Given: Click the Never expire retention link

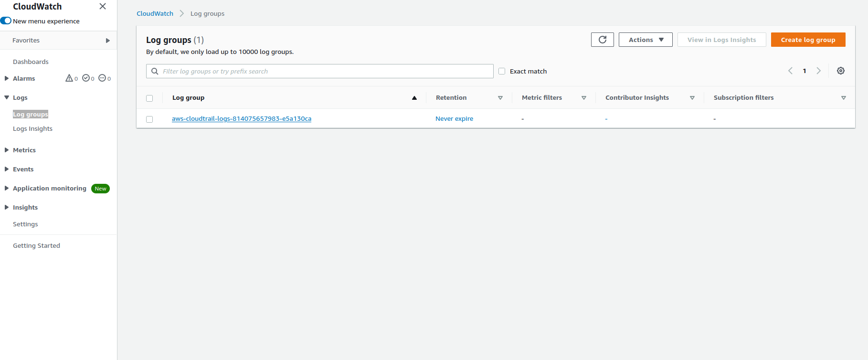Looking at the screenshot, I should 454,118.
